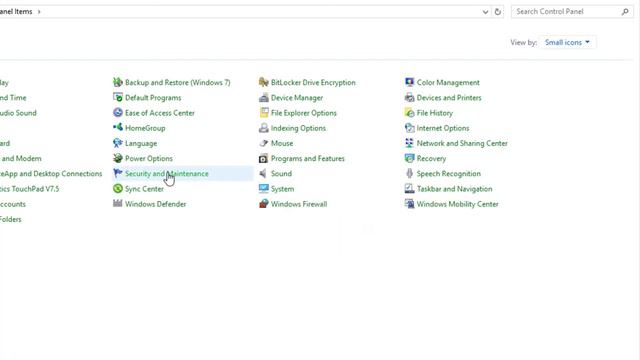Open the Internet Options text link
Viewport: 640px width, 360px height.
443,128
